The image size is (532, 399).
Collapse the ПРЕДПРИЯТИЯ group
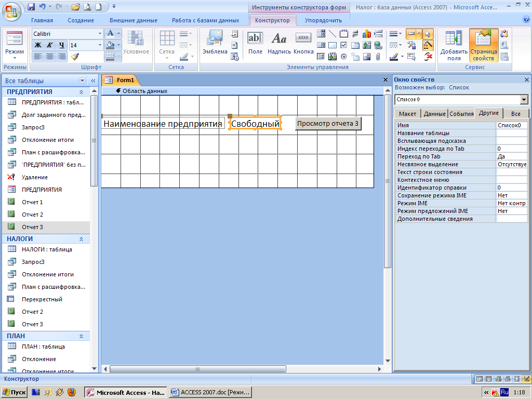coord(82,92)
